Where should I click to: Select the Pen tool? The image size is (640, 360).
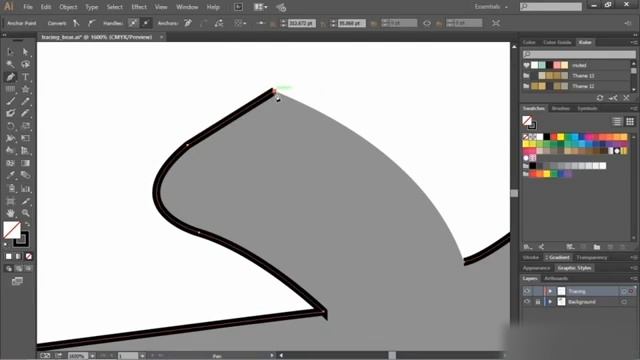pyautogui.click(x=10, y=77)
